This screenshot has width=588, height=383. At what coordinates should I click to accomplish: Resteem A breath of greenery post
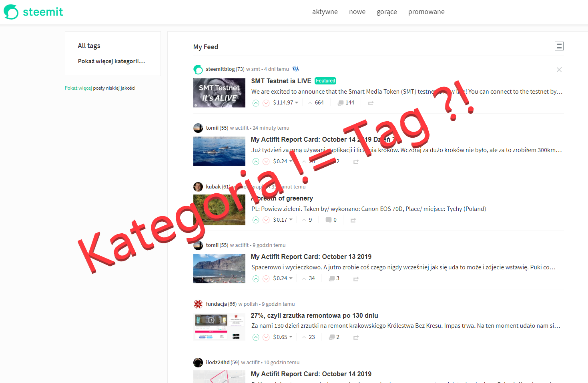click(x=353, y=220)
